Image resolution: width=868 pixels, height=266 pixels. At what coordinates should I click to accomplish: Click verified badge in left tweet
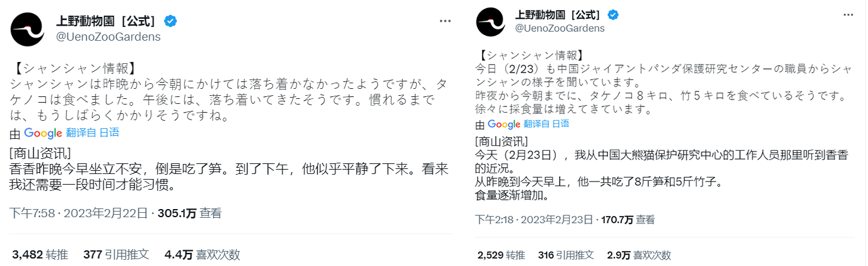[x=170, y=21]
